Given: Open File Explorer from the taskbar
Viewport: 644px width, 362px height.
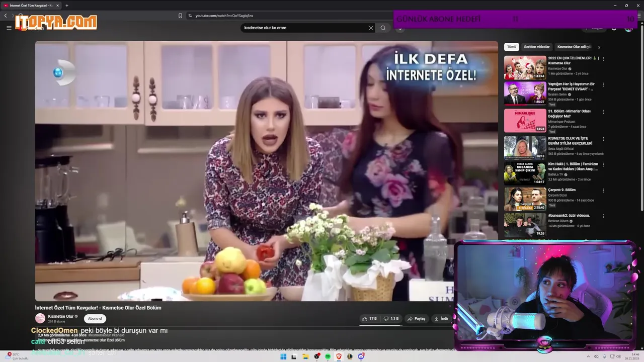Looking at the screenshot, I should tap(305, 356).
